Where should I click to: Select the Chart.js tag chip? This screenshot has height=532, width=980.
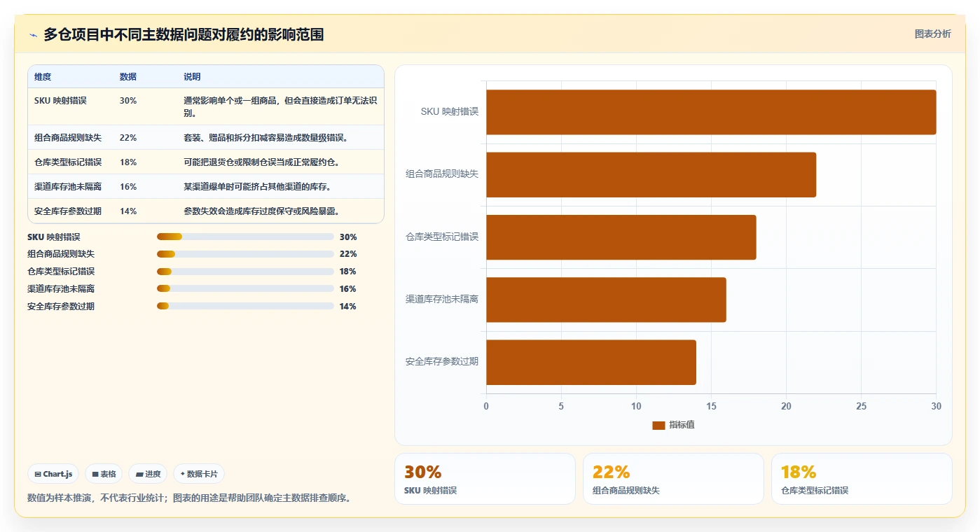(x=53, y=474)
